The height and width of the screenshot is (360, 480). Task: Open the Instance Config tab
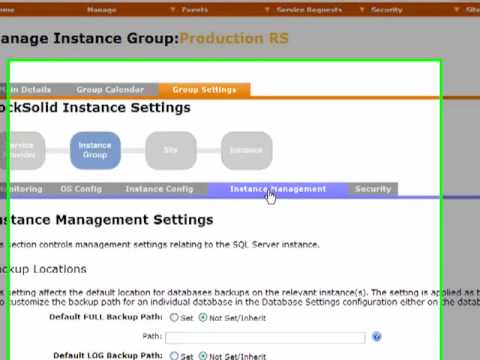pos(159,189)
